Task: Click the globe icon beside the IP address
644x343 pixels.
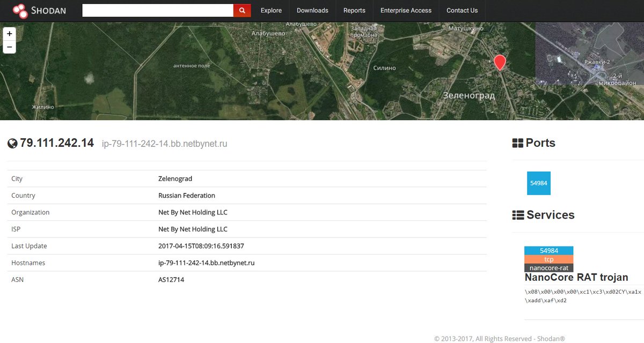Action: click(12, 144)
